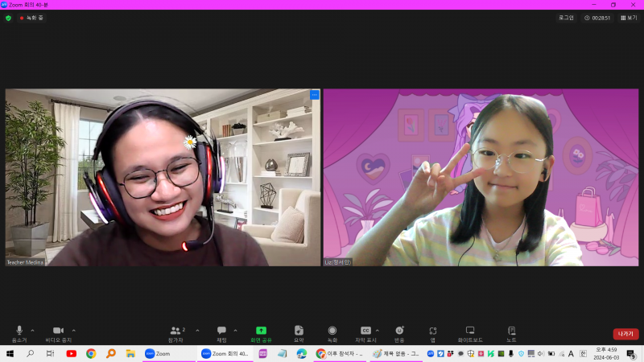Image resolution: width=644 pixels, height=362 pixels.
Task: Show captions with the CC icon
Action: click(365, 331)
